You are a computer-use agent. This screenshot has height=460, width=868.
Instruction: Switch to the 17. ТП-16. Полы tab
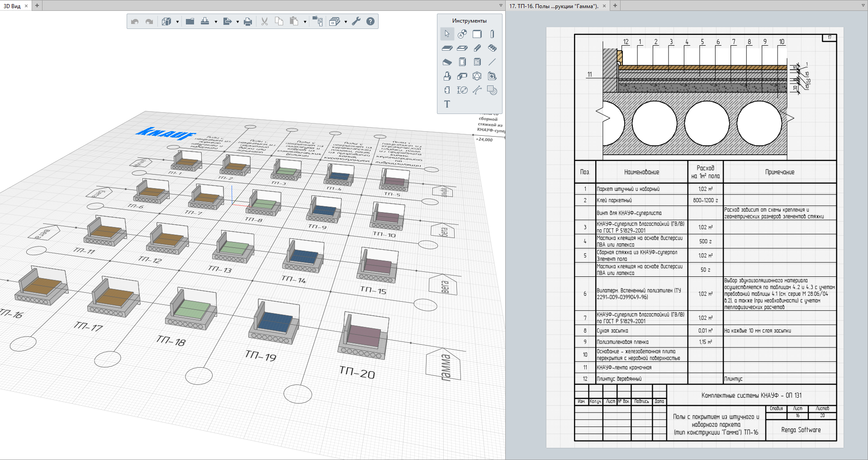coord(554,6)
